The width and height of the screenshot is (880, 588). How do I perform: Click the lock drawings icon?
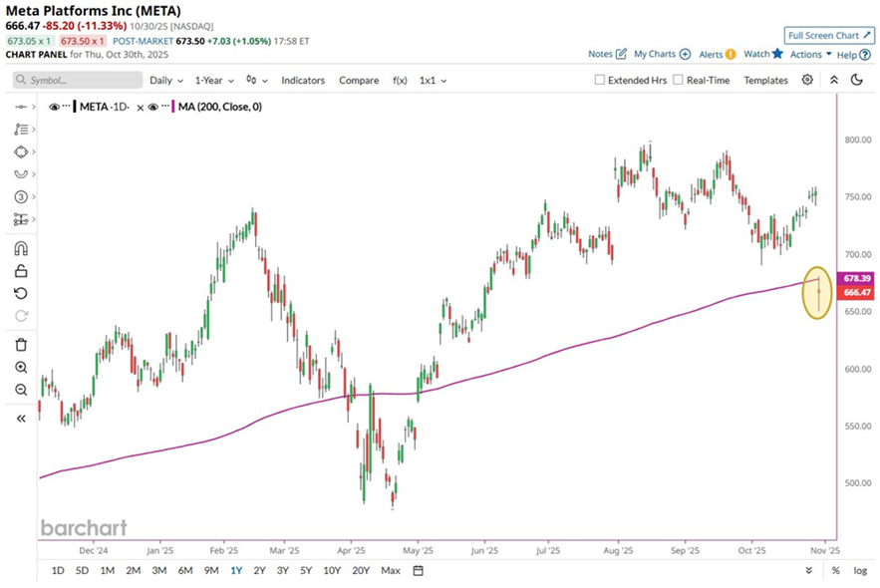[21, 271]
